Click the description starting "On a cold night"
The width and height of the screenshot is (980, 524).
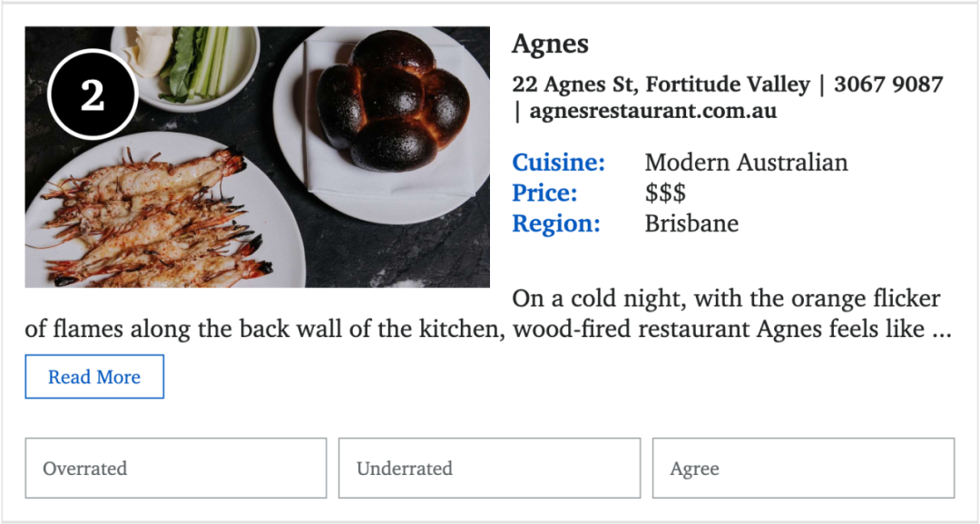point(488,314)
